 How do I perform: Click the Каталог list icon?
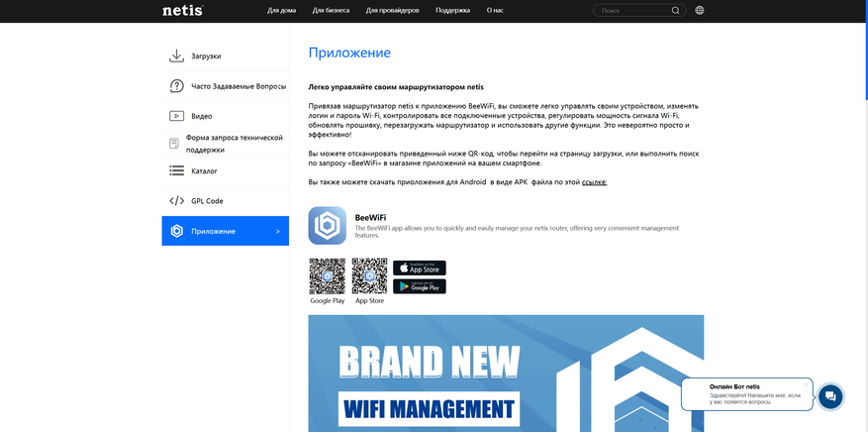[x=176, y=171]
